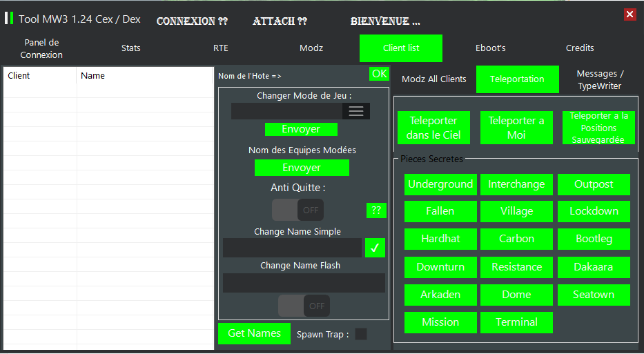
Task: Select the Modz All Clients sub-tab
Action: click(434, 79)
